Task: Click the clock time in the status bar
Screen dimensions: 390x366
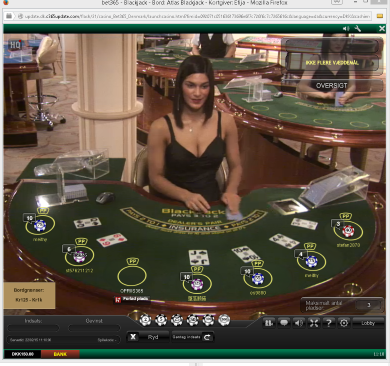Action: [x=379, y=354]
